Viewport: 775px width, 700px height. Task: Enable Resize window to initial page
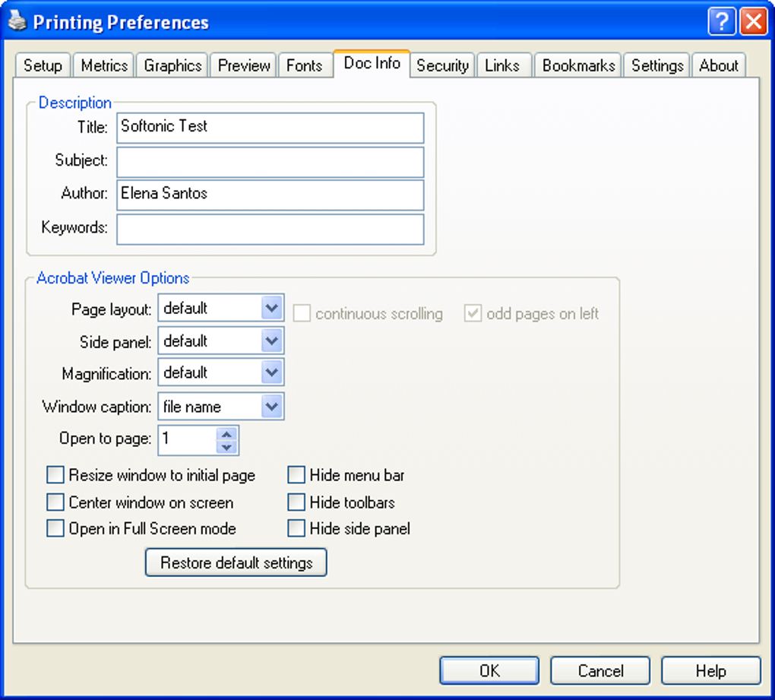55,474
